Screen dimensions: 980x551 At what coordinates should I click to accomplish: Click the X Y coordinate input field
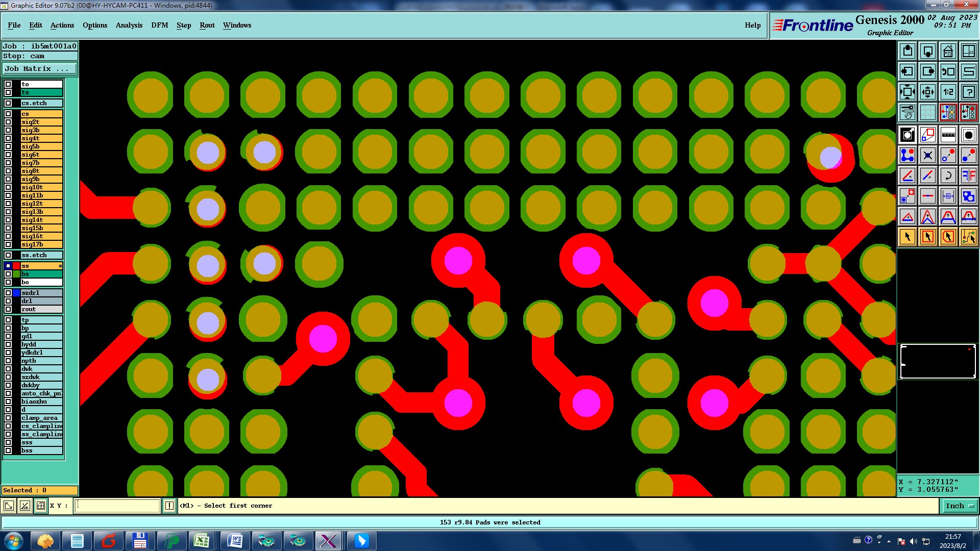[x=117, y=506]
